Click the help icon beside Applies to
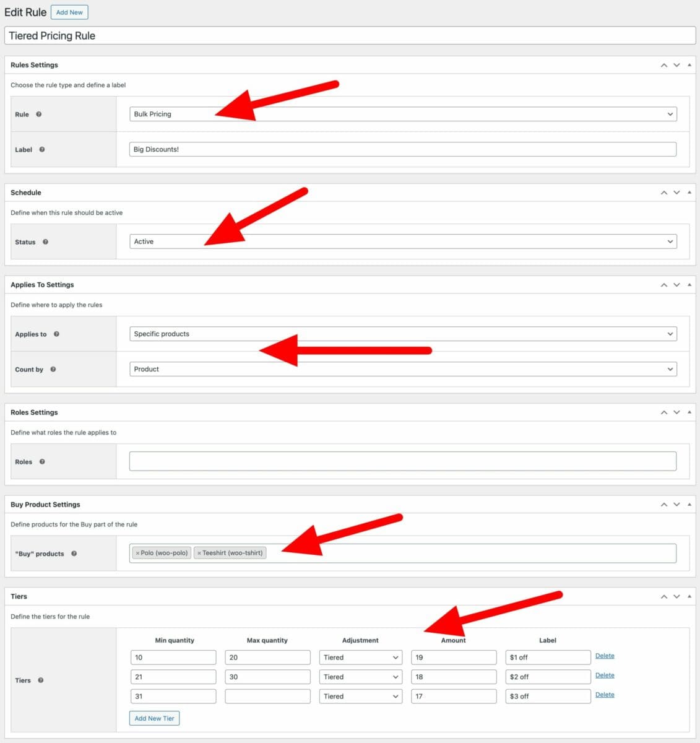700x743 pixels. point(56,334)
